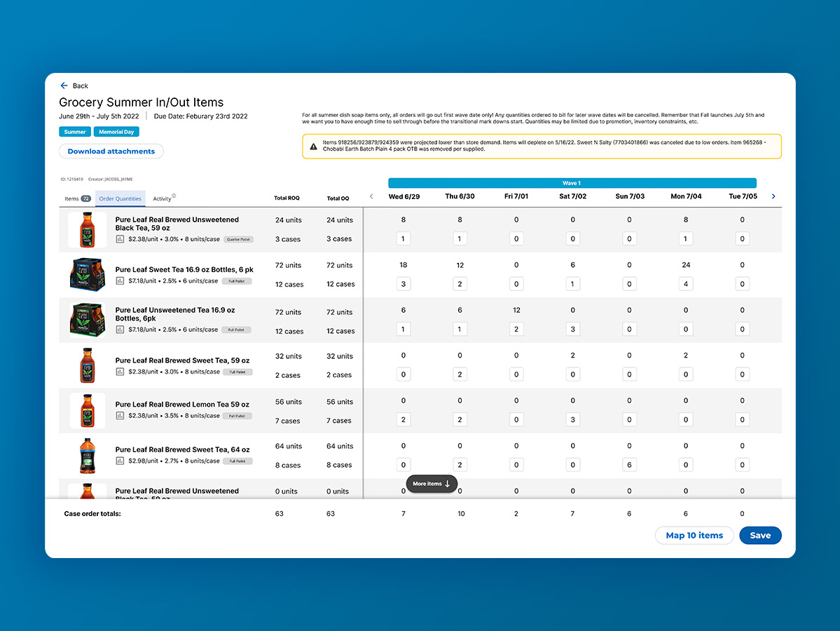Click Download attachments button
Viewport: 840px width, 631px height.
click(x=111, y=151)
